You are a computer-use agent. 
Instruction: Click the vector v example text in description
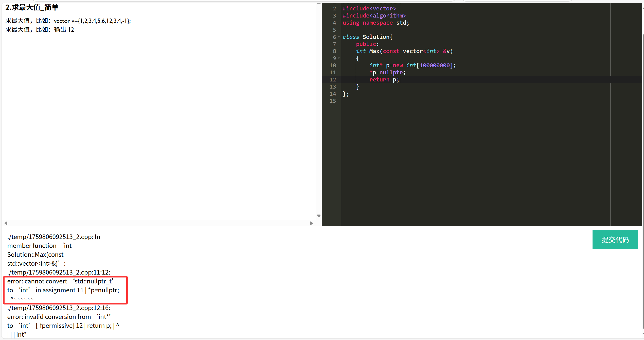point(92,21)
